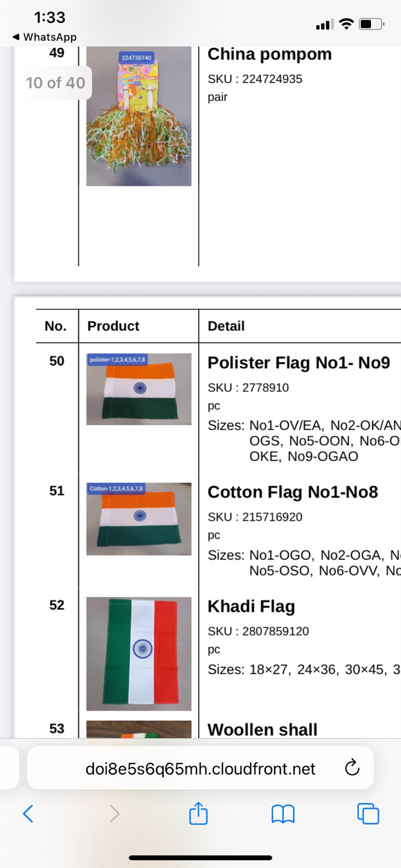Tap the Wi-Fi status icon

coord(346,24)
